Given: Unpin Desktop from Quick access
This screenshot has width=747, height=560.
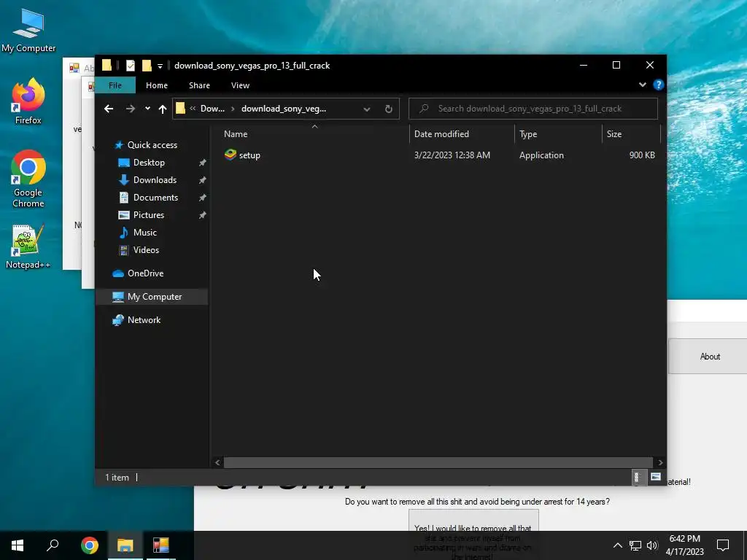Looking at the screenshot, I should 203,163.
